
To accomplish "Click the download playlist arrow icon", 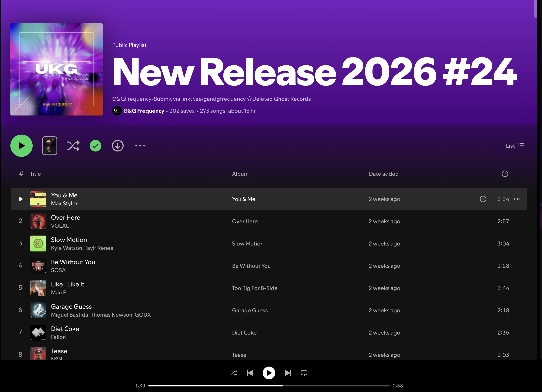I will coord(118,146).
